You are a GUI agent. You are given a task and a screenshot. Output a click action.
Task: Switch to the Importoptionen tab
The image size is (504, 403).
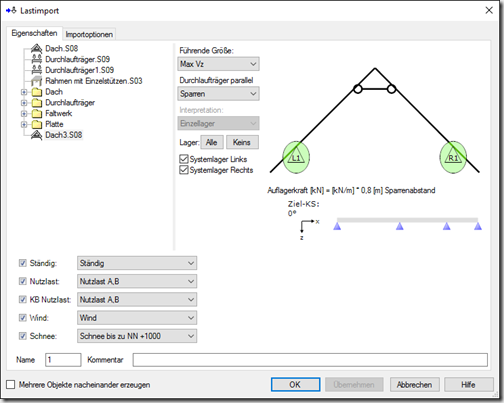(x=89, y=34)
